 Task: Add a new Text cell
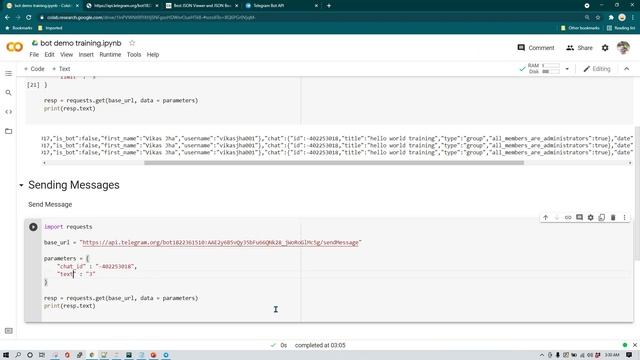pos(61,69)
